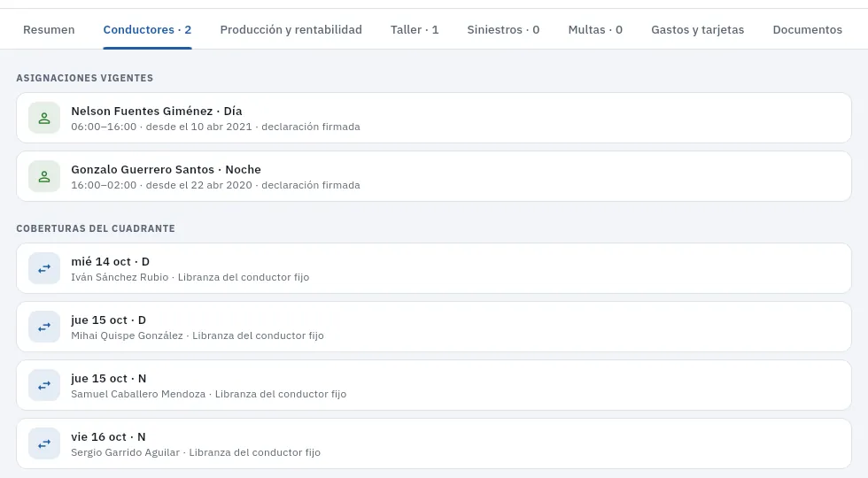Click swap icon for jue 15 oct · N
This screenshot has height=478, width=868.
coord(44,385)
